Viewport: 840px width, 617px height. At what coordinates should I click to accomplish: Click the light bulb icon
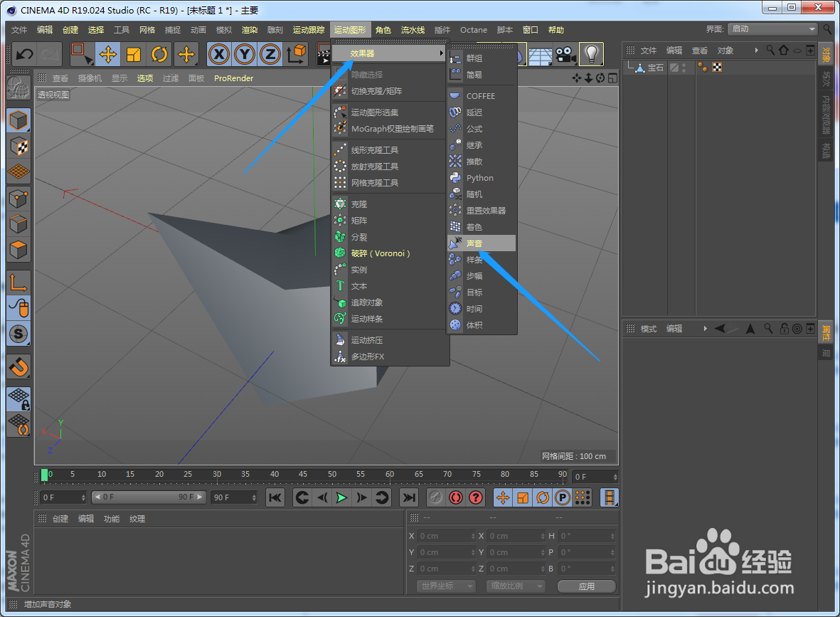tap(592, 54)
